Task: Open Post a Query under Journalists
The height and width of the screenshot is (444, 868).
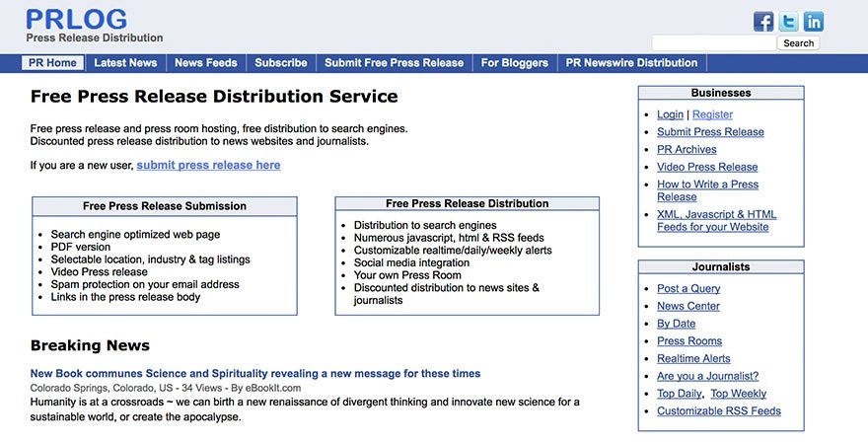Action: [x=688, y=289]
